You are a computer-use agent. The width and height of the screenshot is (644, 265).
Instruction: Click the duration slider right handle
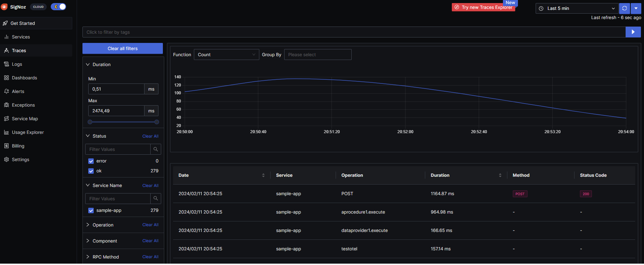157,122
